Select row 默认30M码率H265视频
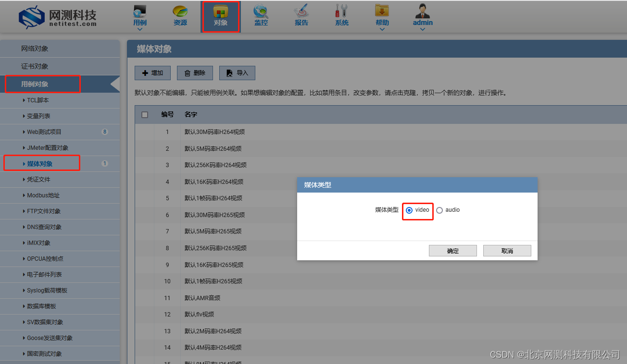The image size is (627, 364). (x=381, y=215)
